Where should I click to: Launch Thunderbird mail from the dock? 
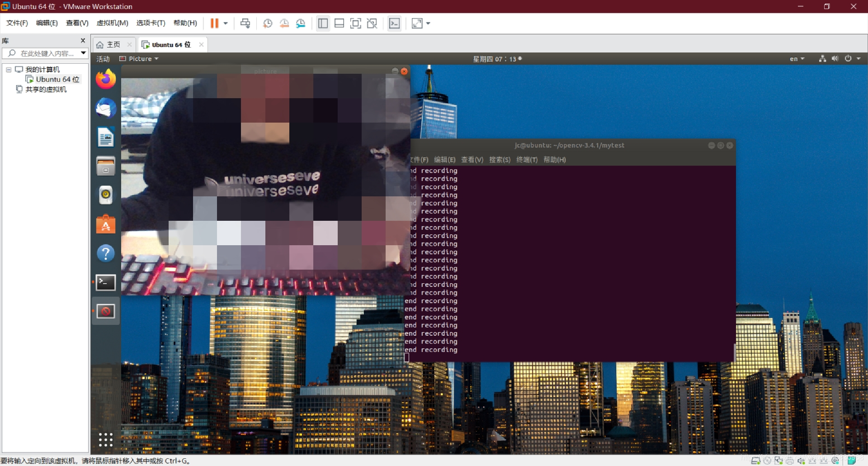106,109
